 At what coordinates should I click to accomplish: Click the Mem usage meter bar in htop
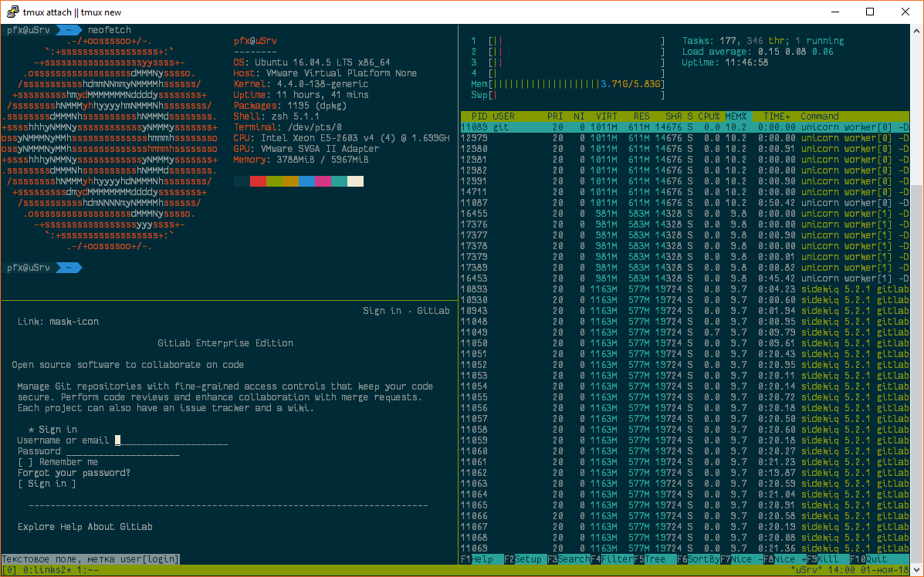point(568,84)
